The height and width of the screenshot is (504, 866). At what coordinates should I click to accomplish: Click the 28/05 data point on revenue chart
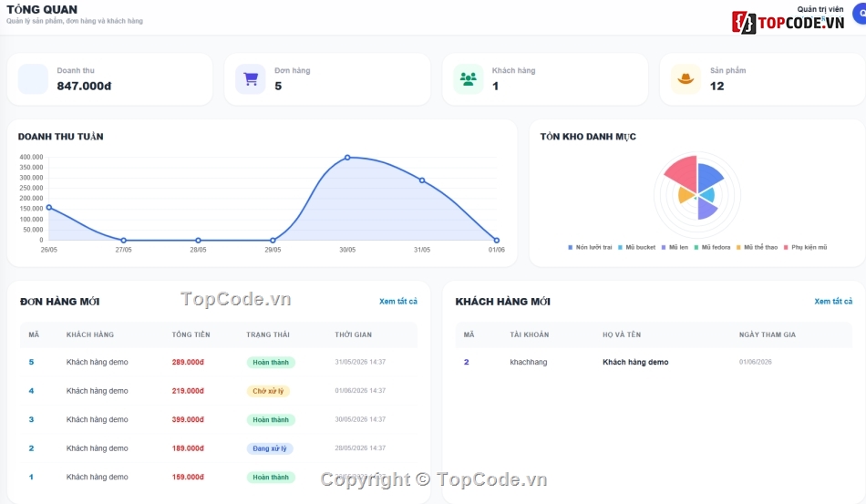[x=199, y=241]
